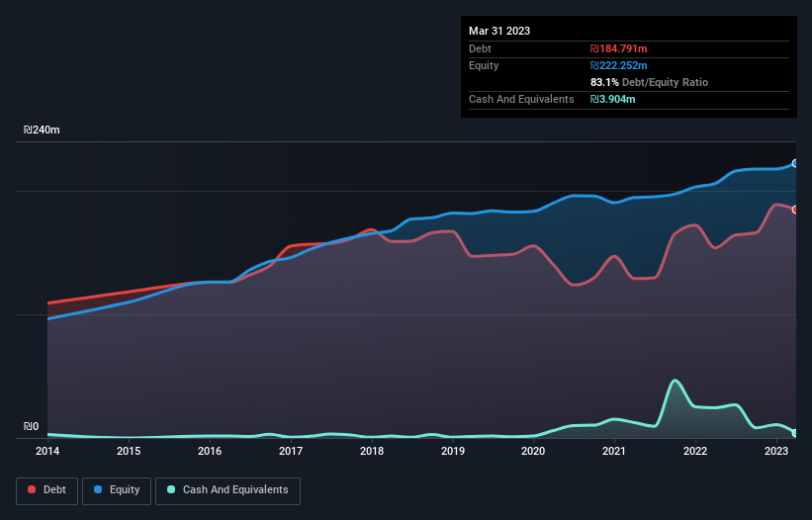Click the blue Equity legend dot
The width and height of the screenshot is (812, 520).
click(x=98, y=489)
